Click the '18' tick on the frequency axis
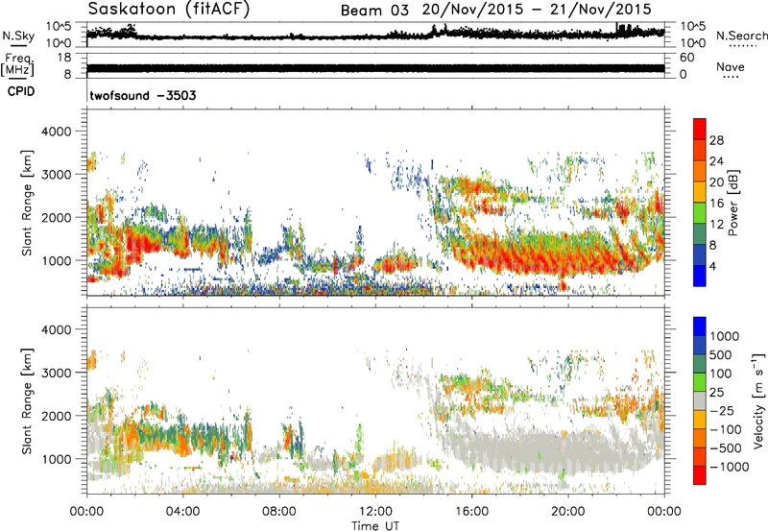The height and width of the screenshot is (532, 768). pos(64,58)
